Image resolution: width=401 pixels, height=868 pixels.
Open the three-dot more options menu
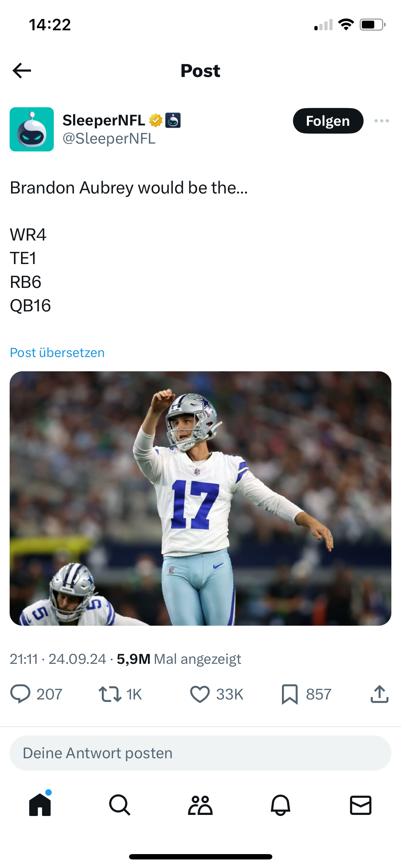coord(382,121)
